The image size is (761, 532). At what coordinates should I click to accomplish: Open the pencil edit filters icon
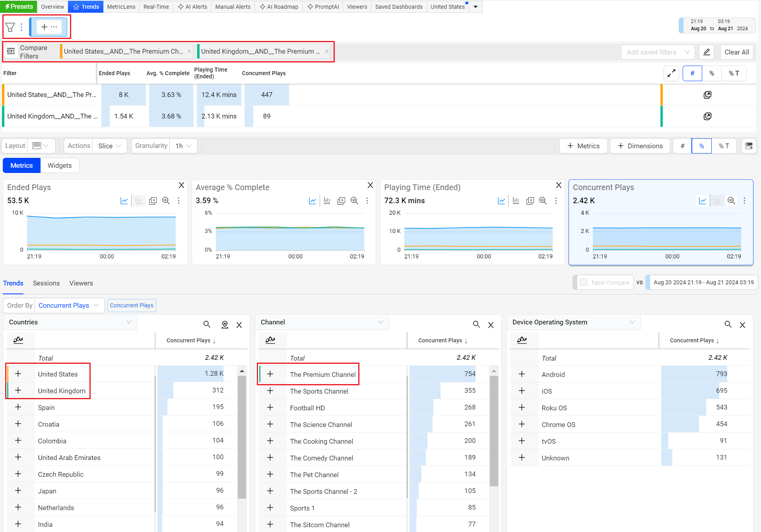point(707,52)
